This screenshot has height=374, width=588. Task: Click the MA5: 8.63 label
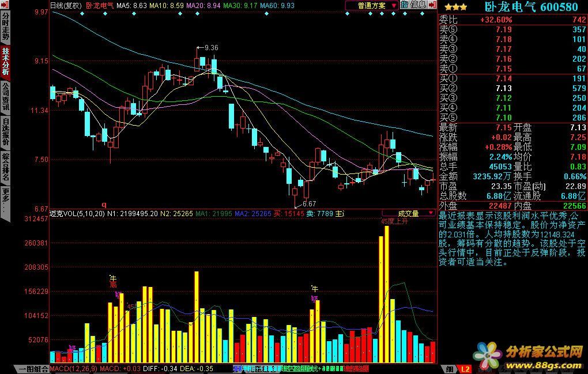pyautogui.click(x=131, y=6)
